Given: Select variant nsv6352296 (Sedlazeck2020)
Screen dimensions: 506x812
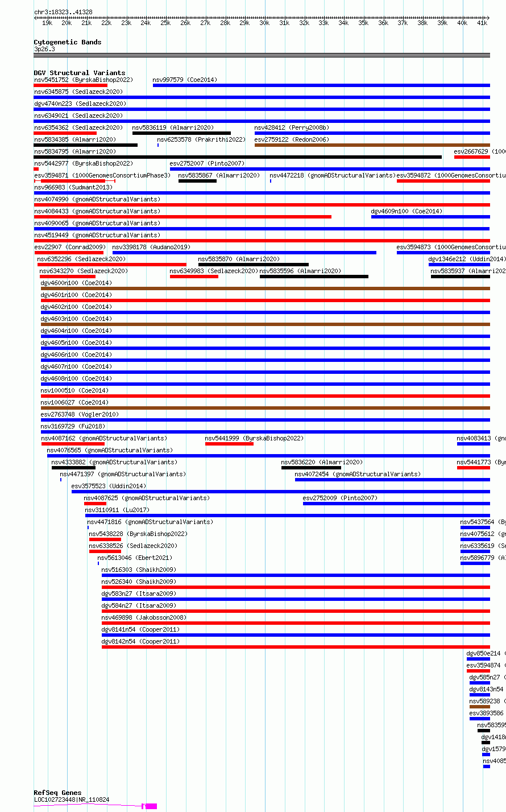Looking at the screenshot, I should coord(112,265).
